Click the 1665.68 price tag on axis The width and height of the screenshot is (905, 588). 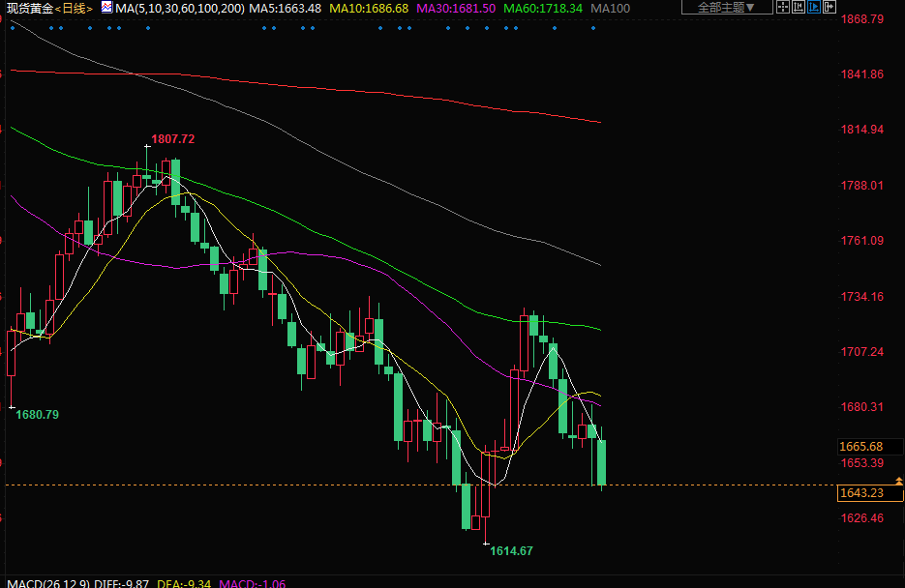[x=862, y=446]
